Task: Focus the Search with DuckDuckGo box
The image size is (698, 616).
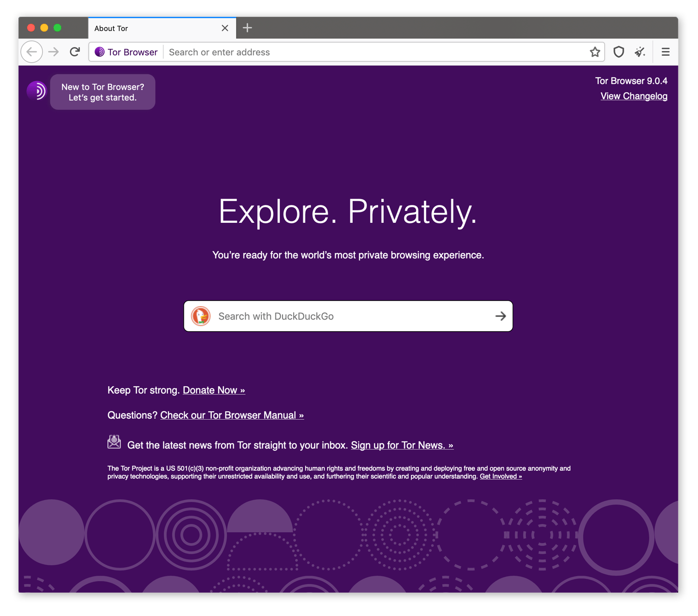Action: click(349, 316)
